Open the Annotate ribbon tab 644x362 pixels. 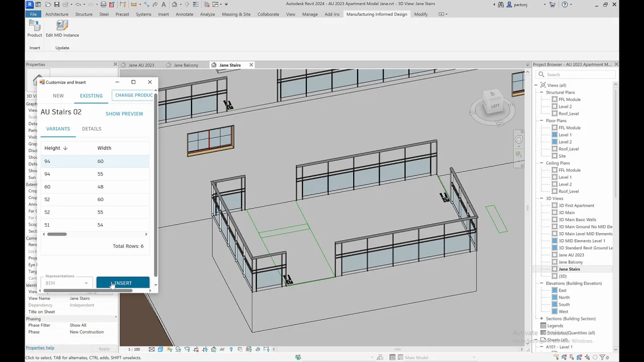pos(184,14)
